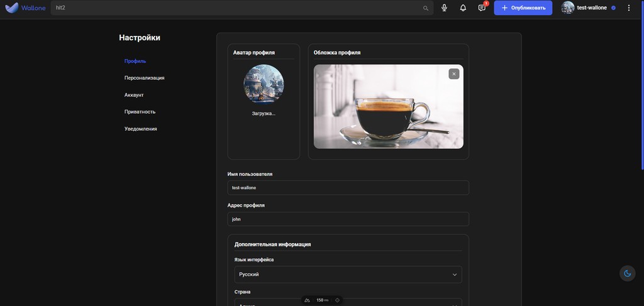Click the Имя пользователя input field
Image resolution: width=644 pixels, height=306 pixels.
348,187
